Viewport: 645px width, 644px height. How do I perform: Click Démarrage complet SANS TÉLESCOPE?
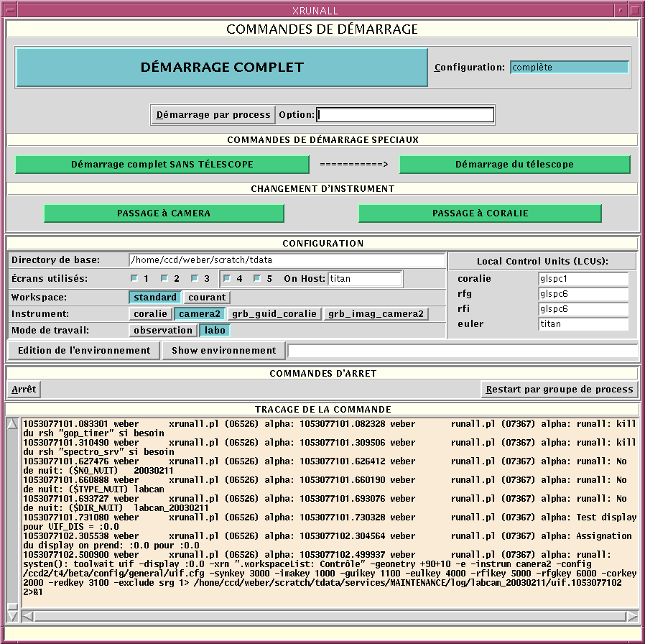(x=162, y=165)
